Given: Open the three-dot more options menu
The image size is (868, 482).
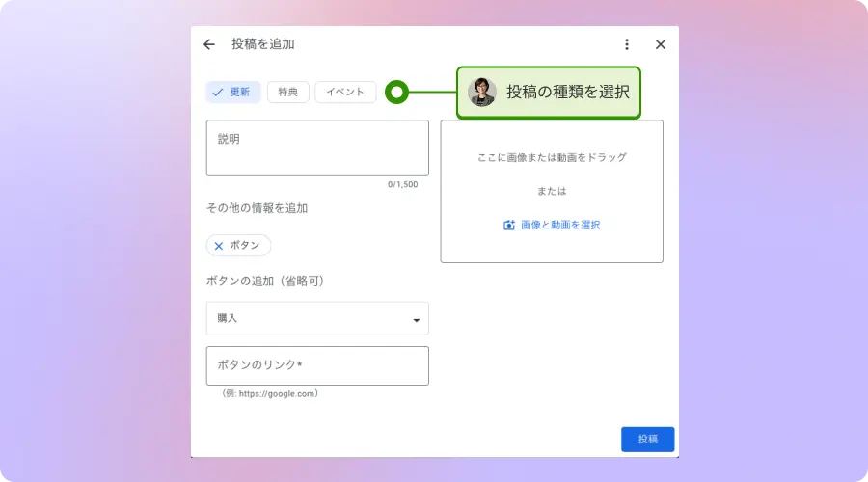Looking at the screenshot, I should (x=627, y=44).
